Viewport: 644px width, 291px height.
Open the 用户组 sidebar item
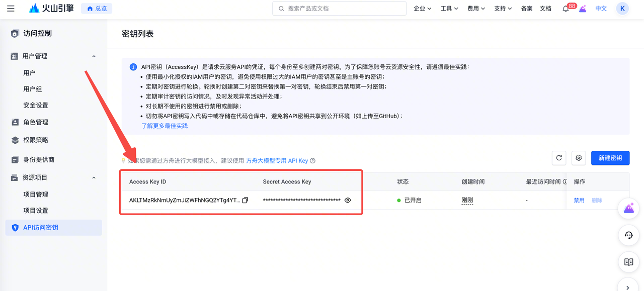pyautogui.click(x=33, y=89)
